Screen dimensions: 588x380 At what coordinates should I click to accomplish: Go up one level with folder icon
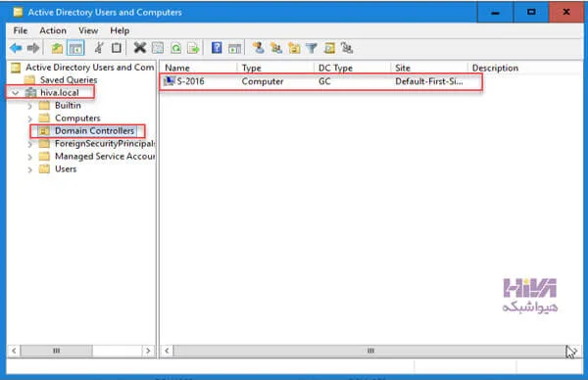click(x=57, y=48)
